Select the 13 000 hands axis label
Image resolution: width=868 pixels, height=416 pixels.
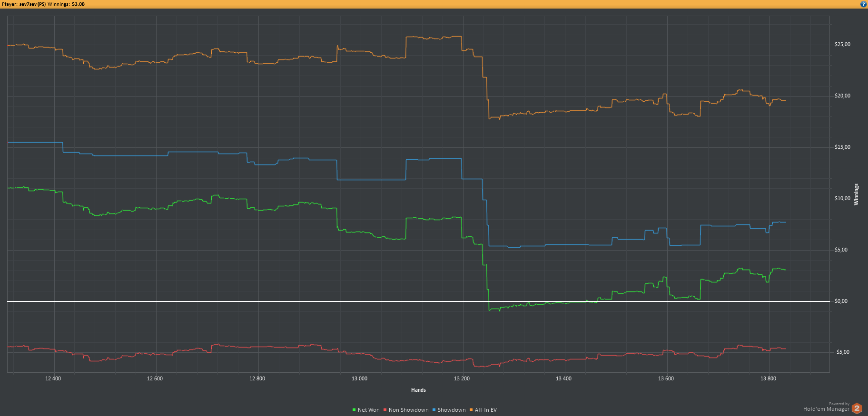coord(359,378)
